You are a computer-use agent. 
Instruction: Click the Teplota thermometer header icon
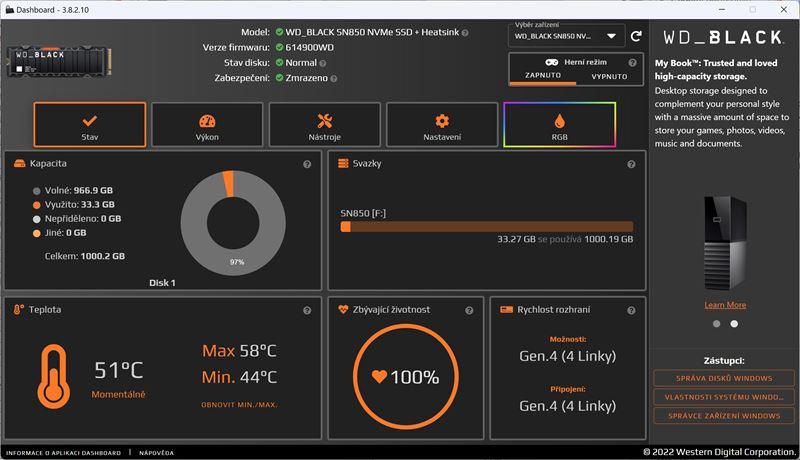pyautogui.click(x=18, y=310)
